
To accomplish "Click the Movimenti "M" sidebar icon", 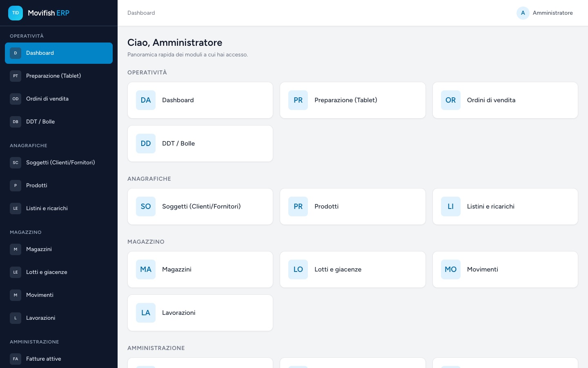I will pos(16,295).
